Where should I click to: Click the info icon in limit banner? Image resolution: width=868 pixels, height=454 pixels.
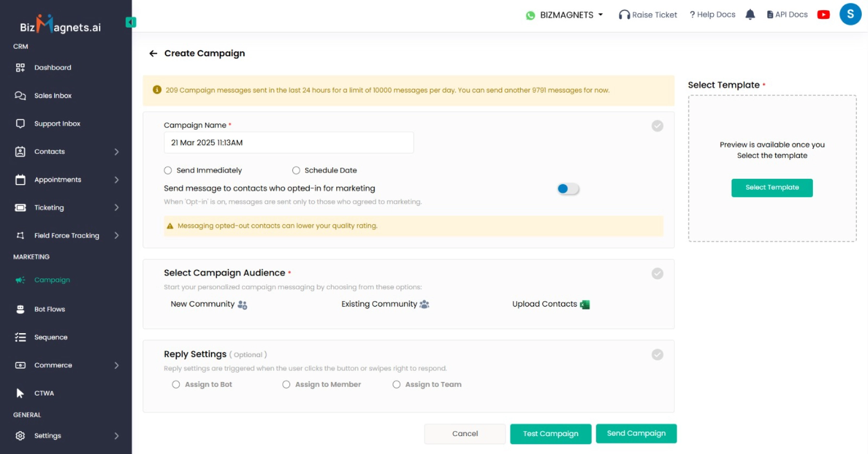pyautogui.click(x=157, y=90)
